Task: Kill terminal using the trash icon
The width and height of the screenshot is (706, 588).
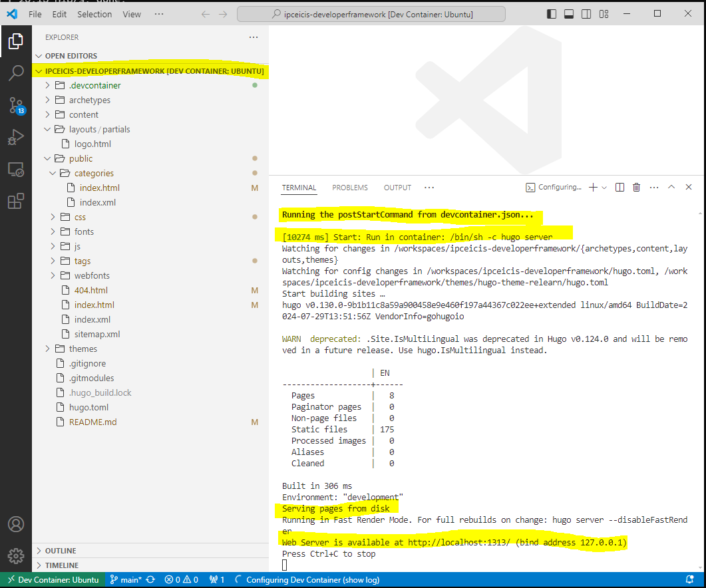Action: tap(636, 188)
